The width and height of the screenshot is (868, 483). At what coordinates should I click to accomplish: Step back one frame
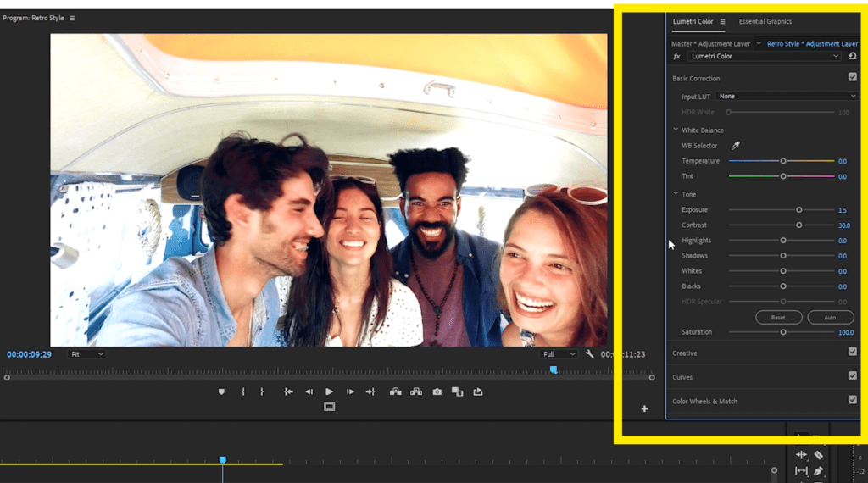pos(309,391)
